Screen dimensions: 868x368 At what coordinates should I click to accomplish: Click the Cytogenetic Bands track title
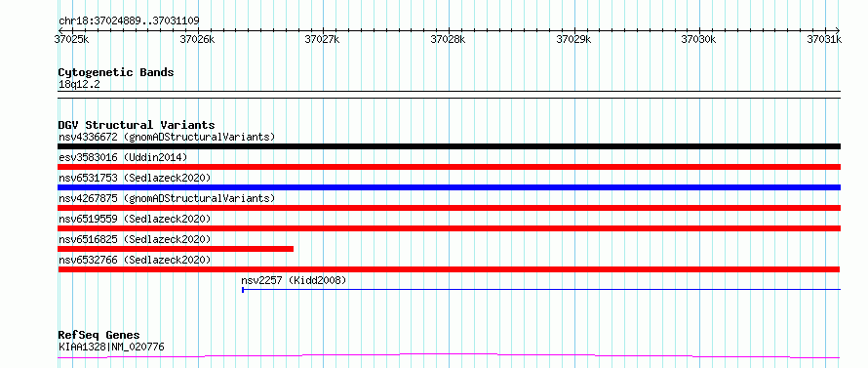click(116, 72)
